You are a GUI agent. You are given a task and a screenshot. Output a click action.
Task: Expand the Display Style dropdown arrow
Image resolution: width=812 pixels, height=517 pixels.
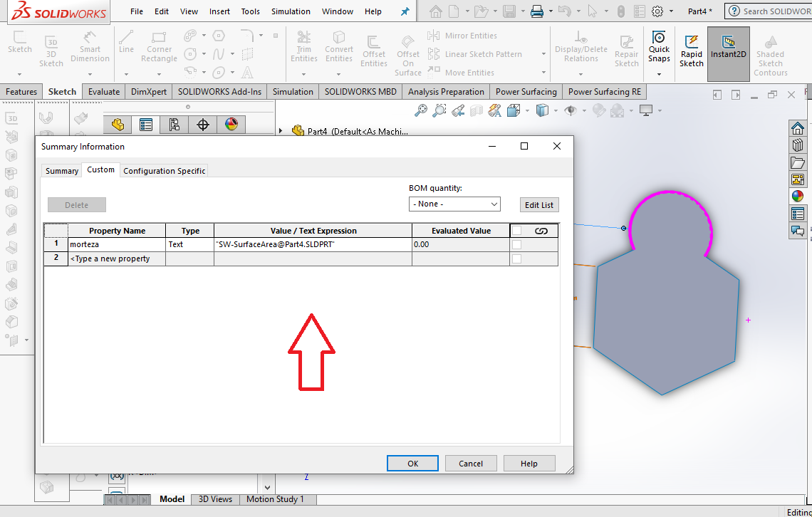click(556, 111)
